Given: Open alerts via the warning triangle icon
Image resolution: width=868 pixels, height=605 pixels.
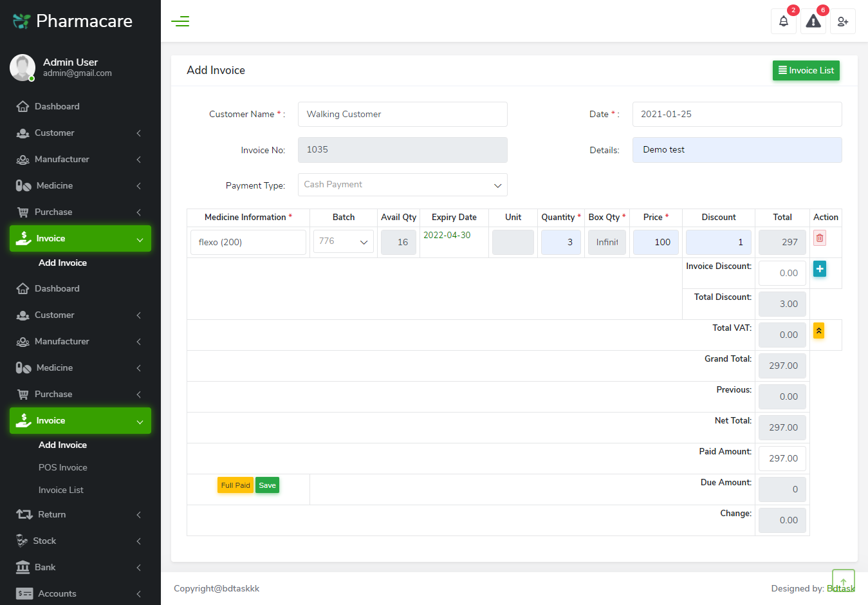Looking at the screenshot, I should pyautogui.click(x=813, y=21).
